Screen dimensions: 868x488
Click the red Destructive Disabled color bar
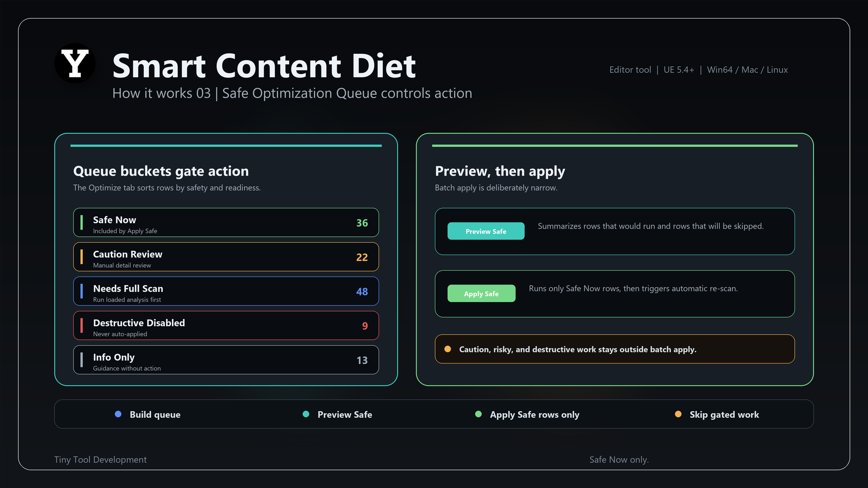(81, 325)
